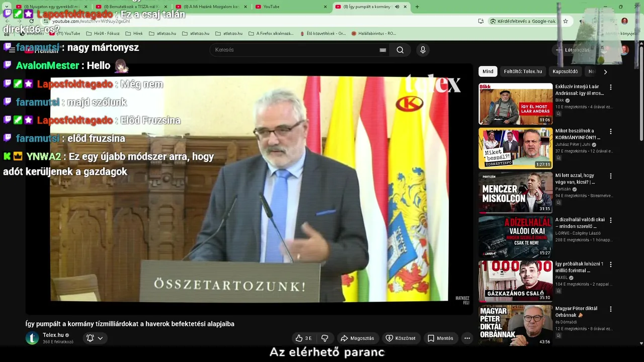
Task: Click the Exkluzív interjú Laár Andrással title
Action: (x=580, y=90)
